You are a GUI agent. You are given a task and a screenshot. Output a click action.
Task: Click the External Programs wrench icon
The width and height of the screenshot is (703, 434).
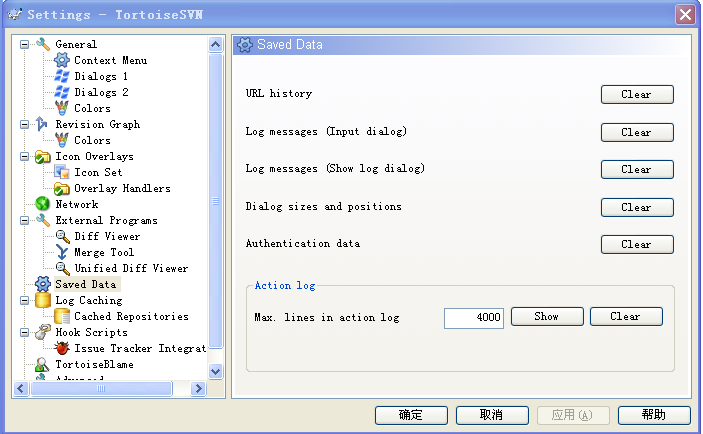(x=43, y=220)
